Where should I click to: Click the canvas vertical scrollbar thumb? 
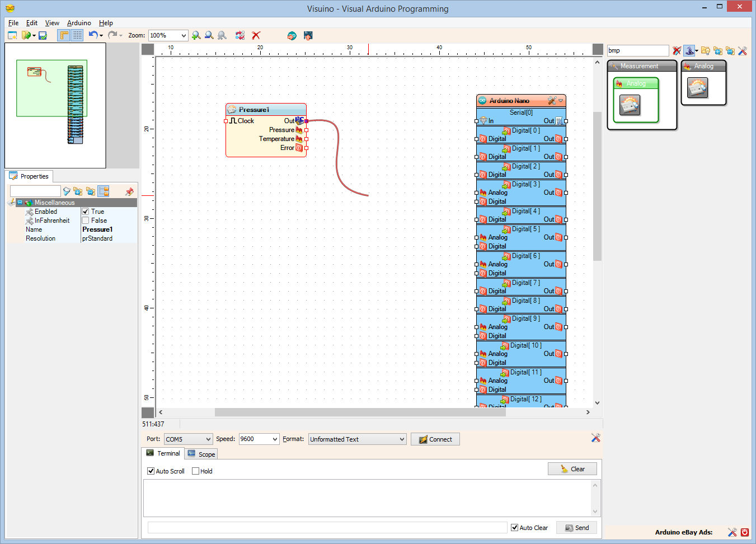[x=597, y=186]
